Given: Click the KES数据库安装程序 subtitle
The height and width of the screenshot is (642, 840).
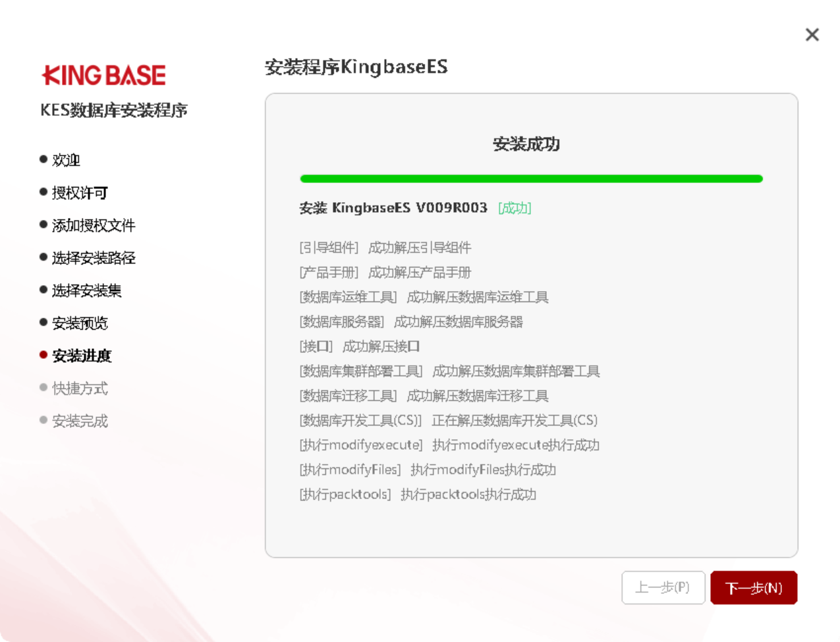Looking at the screenshot, I should [114, 110].
